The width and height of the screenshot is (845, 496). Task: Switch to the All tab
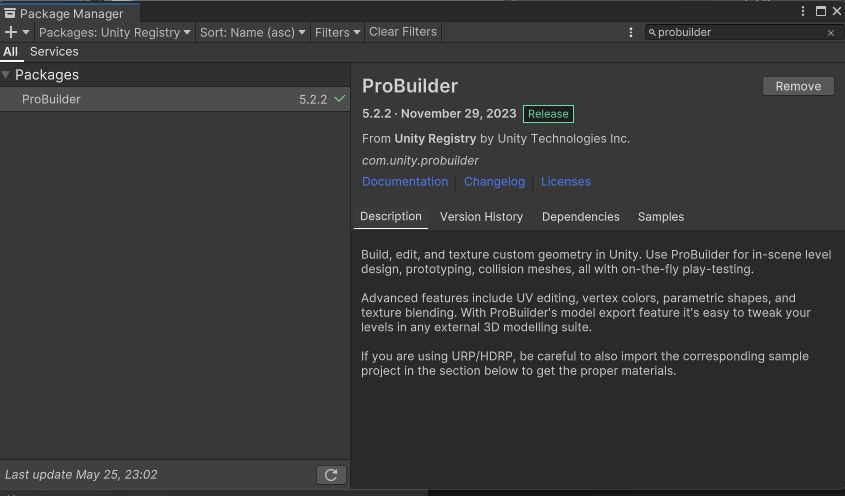pyautogui.click(x=10, y=52)
